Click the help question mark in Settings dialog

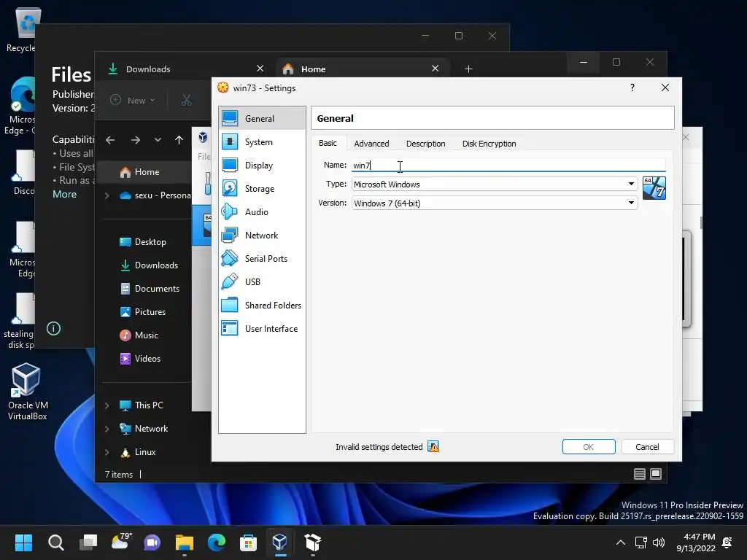pyautogui.click(x=632, y=87)
